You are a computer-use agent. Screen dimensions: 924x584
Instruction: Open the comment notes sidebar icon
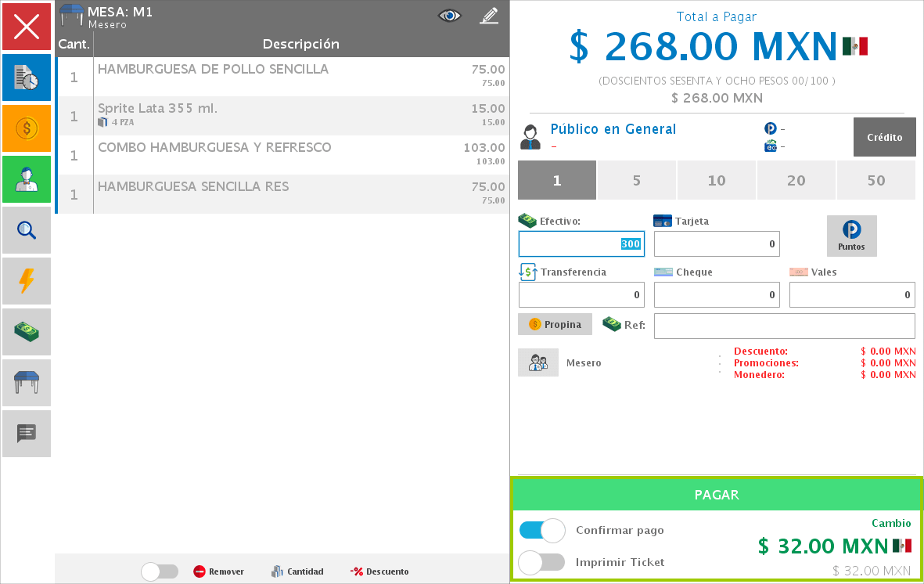click(x=27, y=434)
